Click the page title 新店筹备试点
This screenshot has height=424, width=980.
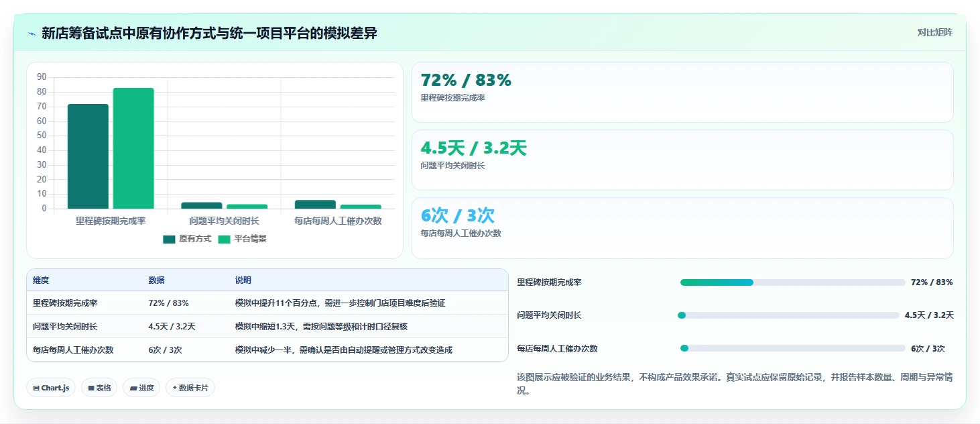pyautogui.click(x=209, y=33)
